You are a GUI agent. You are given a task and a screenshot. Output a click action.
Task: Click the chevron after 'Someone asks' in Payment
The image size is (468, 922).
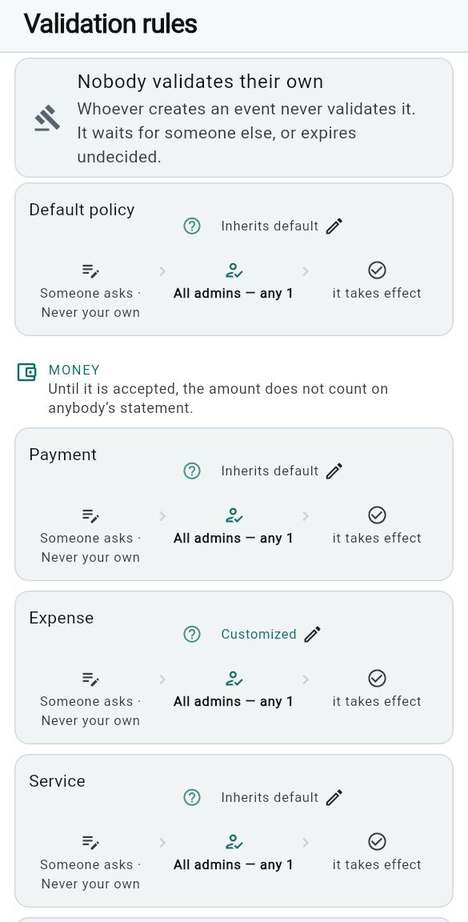(x=162, y=516)
